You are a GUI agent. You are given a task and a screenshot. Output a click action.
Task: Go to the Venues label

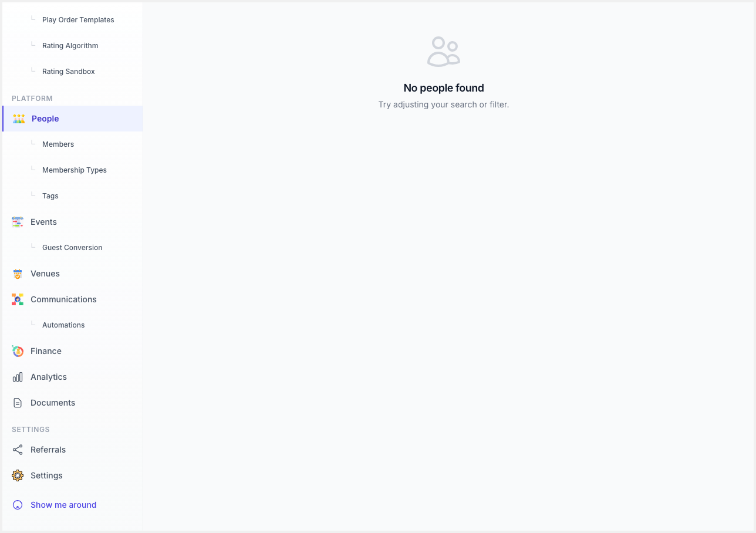(45, 274)
